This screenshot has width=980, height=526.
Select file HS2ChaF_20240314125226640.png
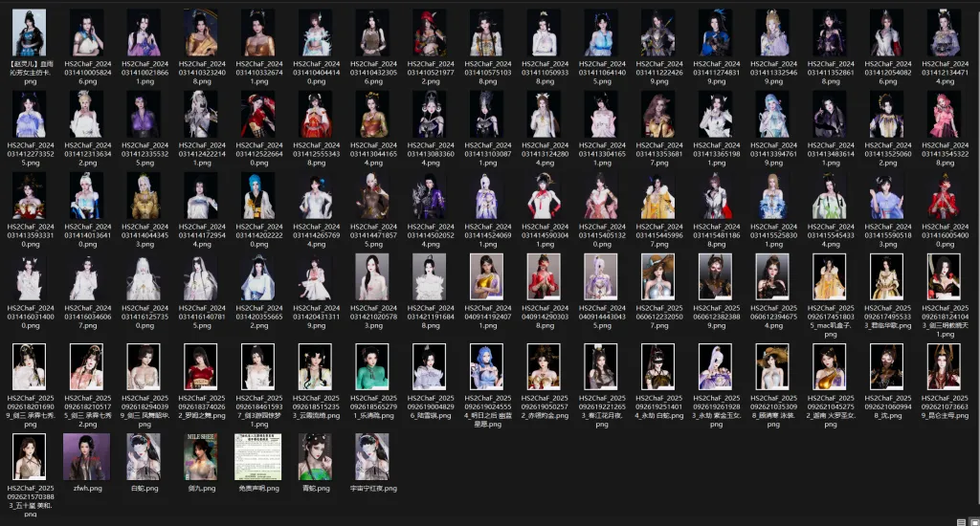(x=258, y=115)
